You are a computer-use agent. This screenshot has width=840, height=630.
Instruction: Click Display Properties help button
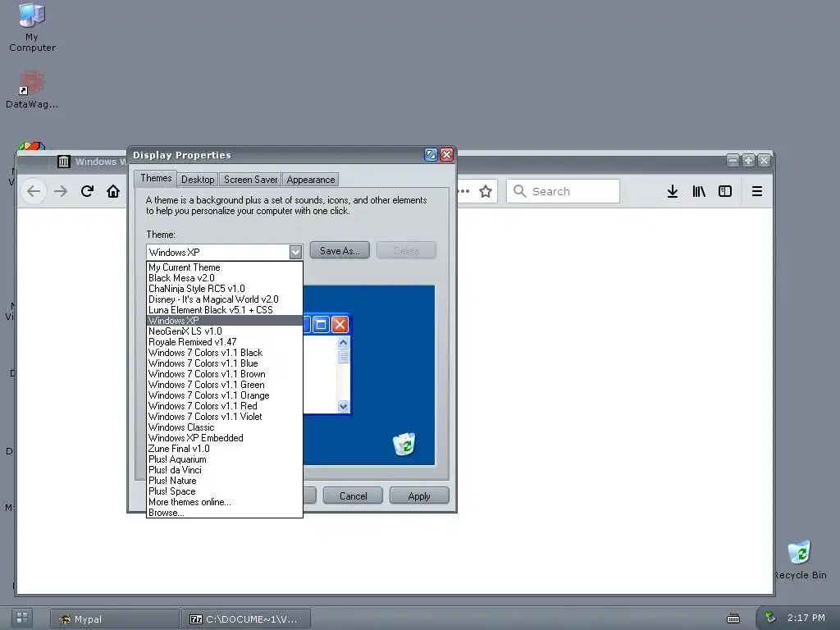[x=431, y=155]
